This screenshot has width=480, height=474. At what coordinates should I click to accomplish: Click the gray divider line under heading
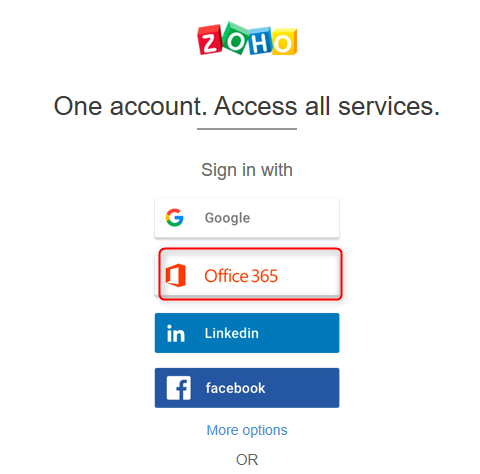[247, 129]
